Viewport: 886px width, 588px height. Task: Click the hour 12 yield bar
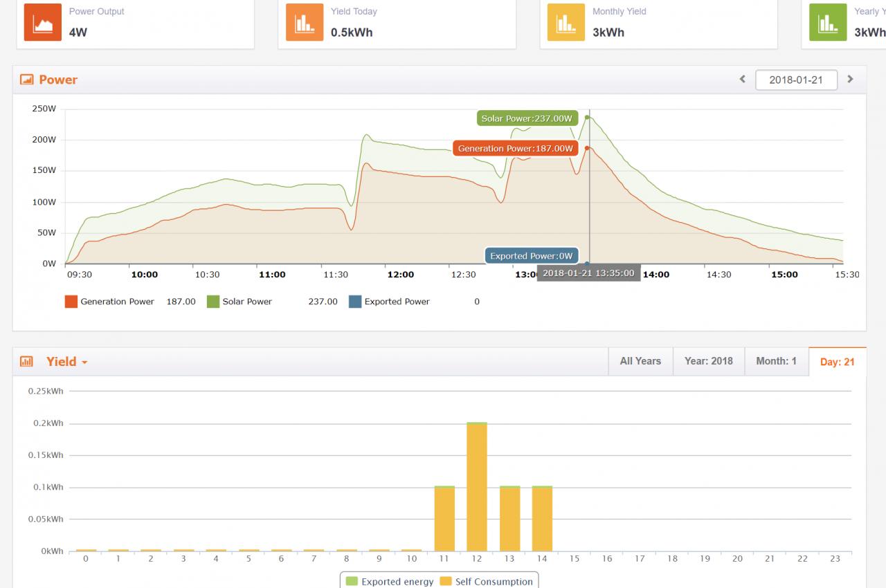[x=477, y=486]
